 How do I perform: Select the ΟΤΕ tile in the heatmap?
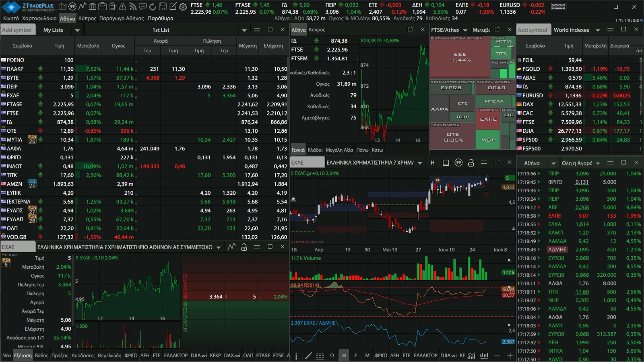pos(453,137)
